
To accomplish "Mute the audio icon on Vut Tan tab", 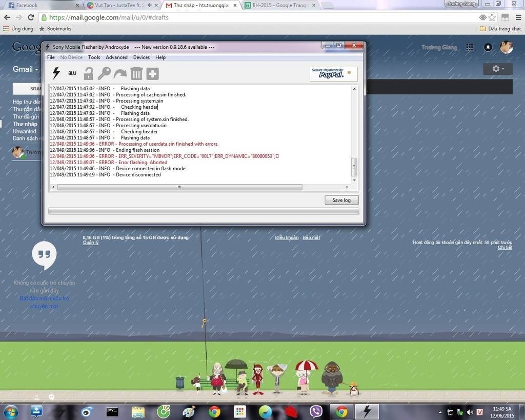I will 149,5.
